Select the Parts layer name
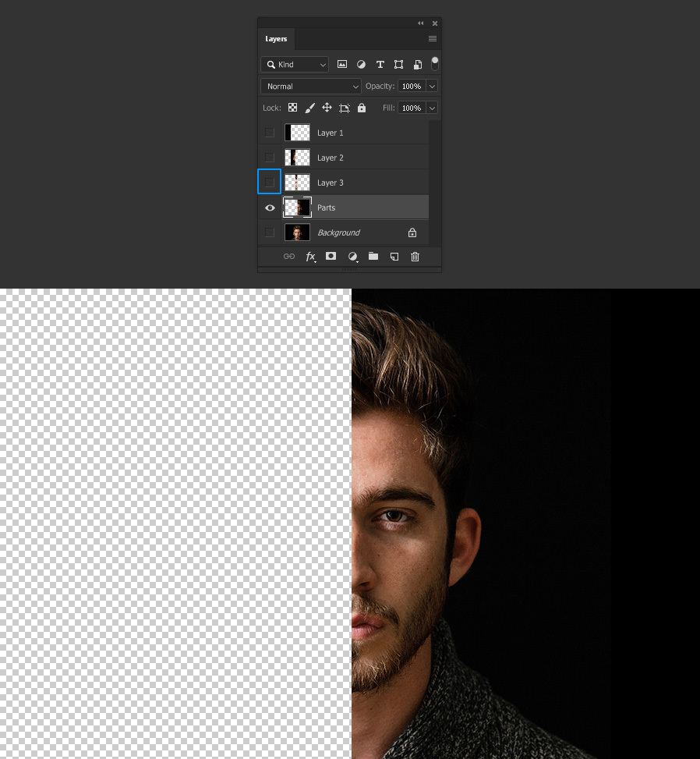The width and height of the screenshot is (700, 759). [x=326, y=207]
